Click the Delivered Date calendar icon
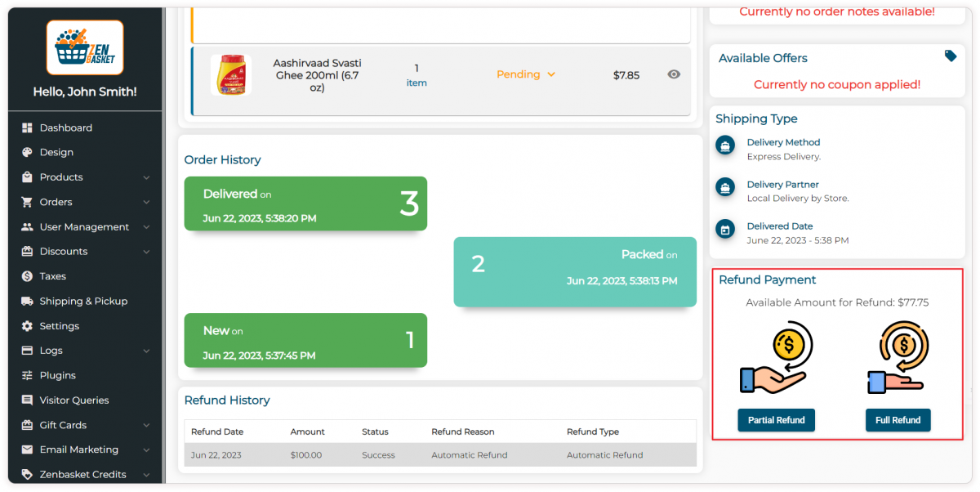Image resolution: width=980 pixels, height=492 pixels. pyautogui.click(x=725, y=230)
